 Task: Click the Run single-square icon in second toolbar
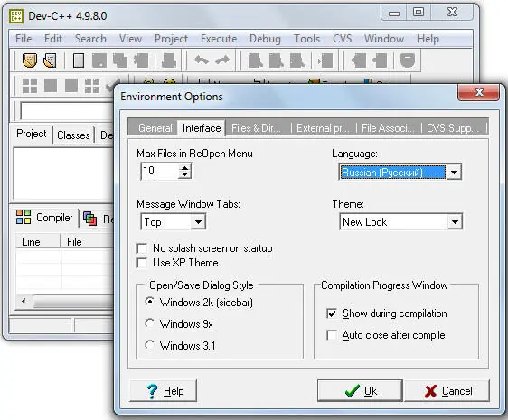coord(51,86)
